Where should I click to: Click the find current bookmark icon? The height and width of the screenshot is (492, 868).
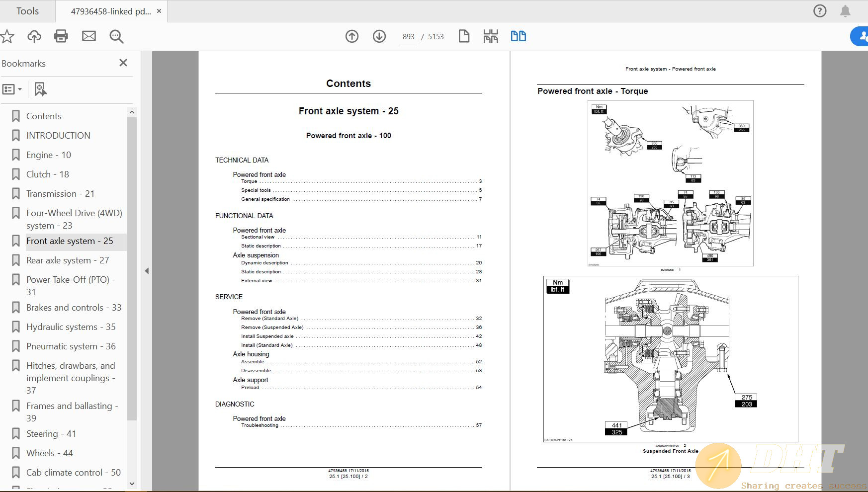40,89
